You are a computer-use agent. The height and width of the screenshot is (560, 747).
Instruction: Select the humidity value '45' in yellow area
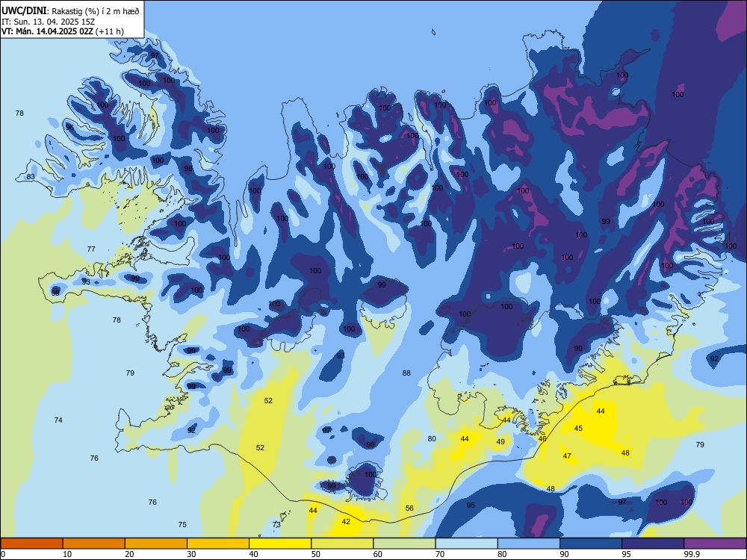tap(578, 429)
